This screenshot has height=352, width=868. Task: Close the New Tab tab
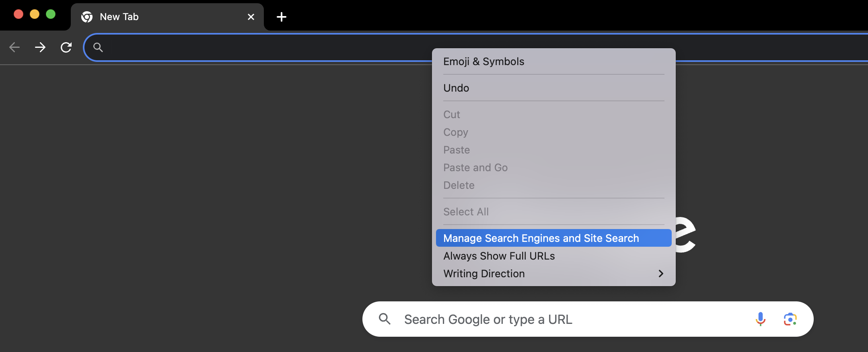251,17
